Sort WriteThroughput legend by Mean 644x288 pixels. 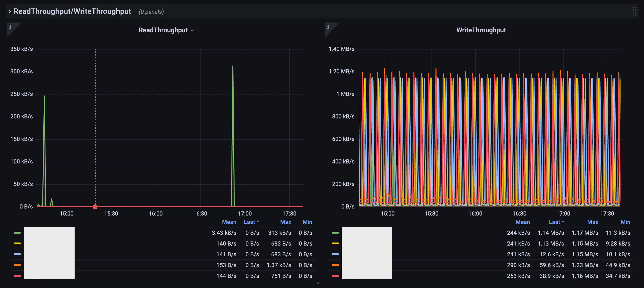coord(523,222)
